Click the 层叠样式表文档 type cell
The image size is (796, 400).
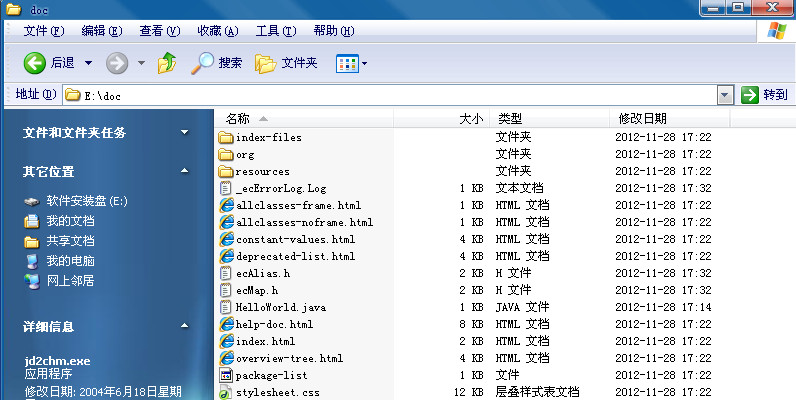537,392
